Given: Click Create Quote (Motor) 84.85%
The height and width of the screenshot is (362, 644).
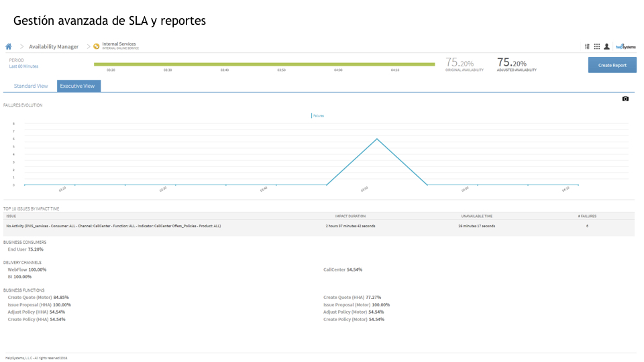Looking at the screenshot, I should pos(38,297).
